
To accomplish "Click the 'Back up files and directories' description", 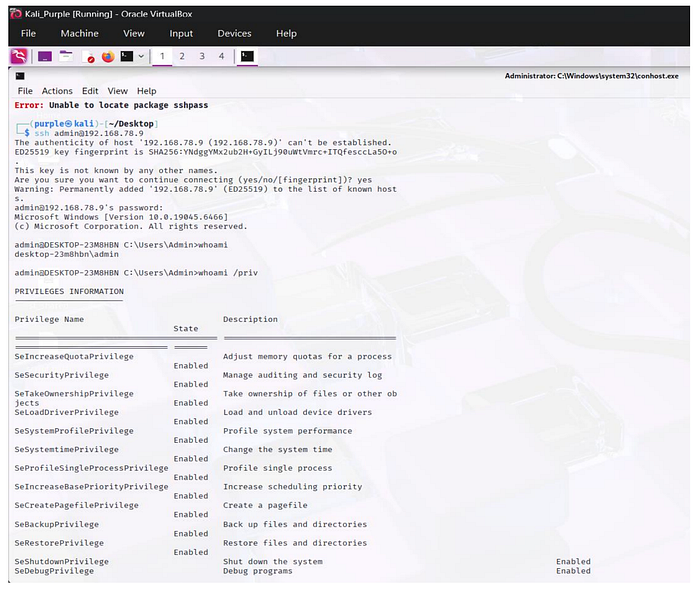I will tap(295, 524).
